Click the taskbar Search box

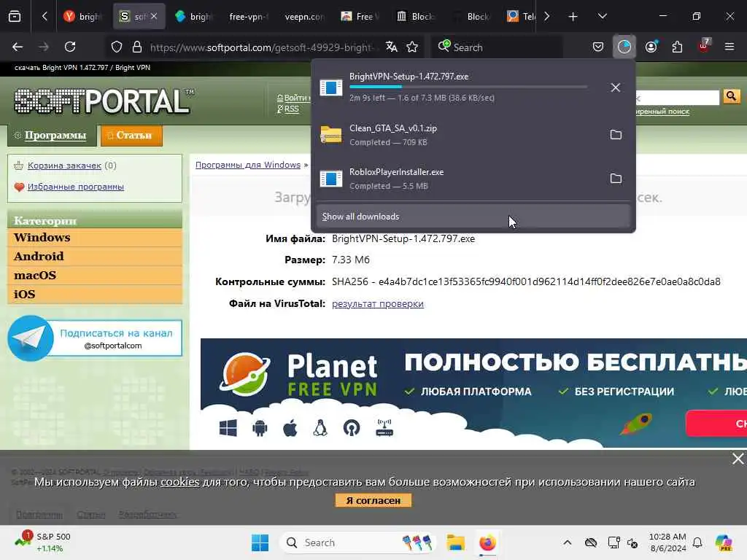click(358, 542)
